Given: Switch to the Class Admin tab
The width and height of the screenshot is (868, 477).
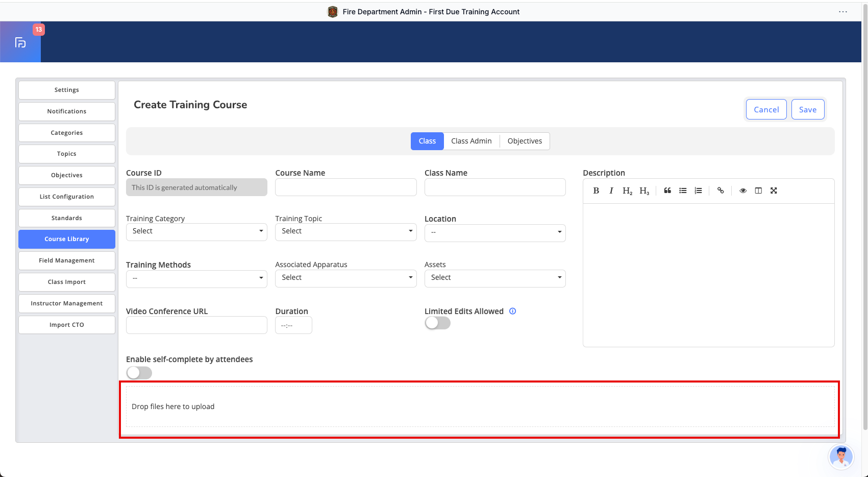Looking at the screenshot, I should click(x=471, y=141).
